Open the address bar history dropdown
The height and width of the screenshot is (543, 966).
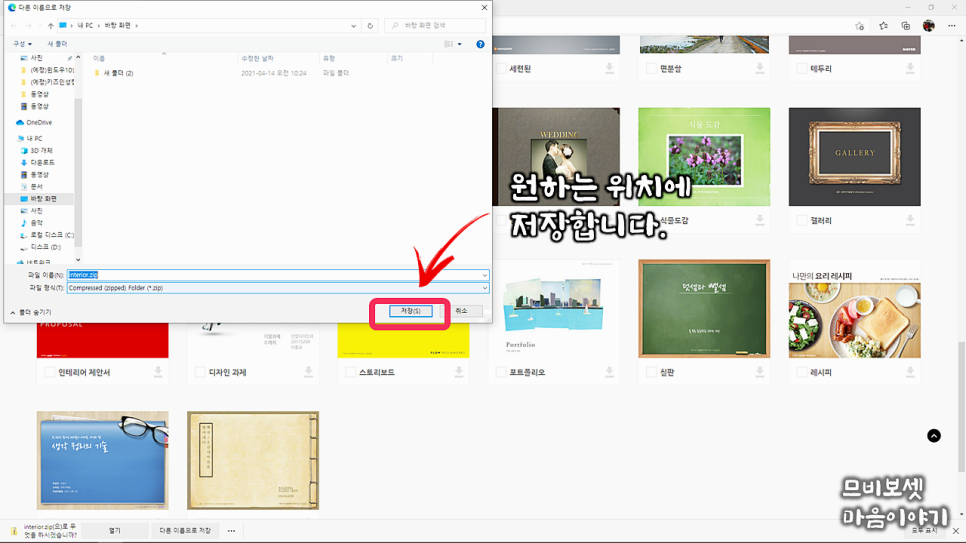354,26
